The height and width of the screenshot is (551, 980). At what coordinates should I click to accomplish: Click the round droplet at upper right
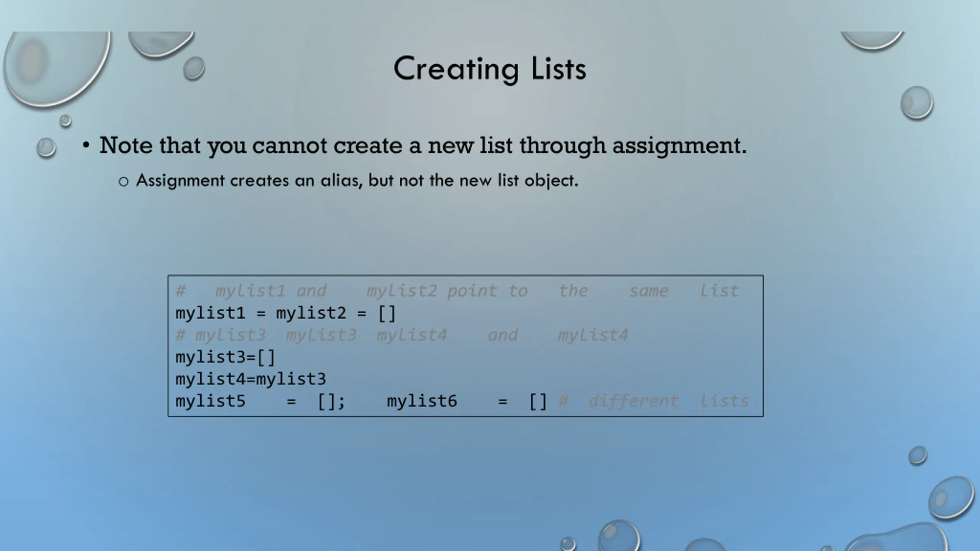pos(917,103)
